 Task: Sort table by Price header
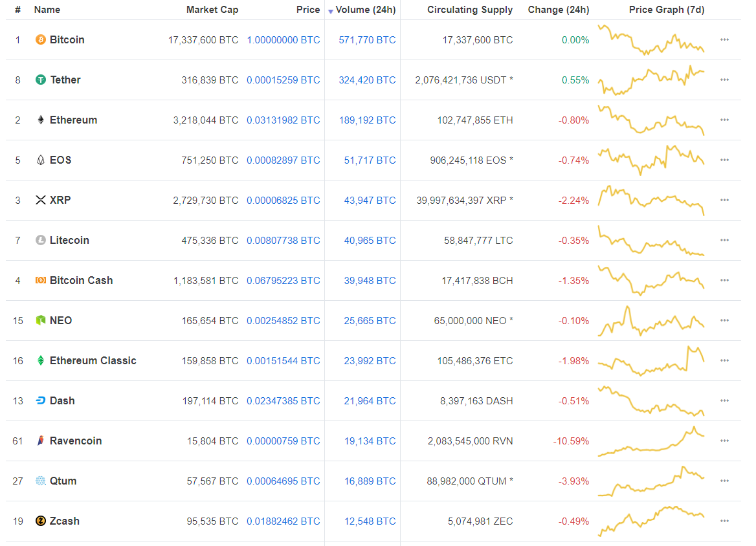(308, 10)
